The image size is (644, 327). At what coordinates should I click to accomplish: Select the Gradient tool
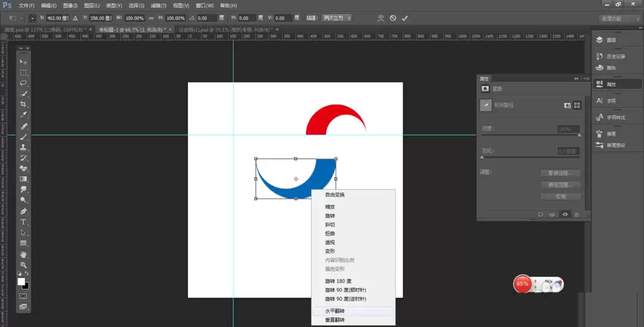[23, 179]
